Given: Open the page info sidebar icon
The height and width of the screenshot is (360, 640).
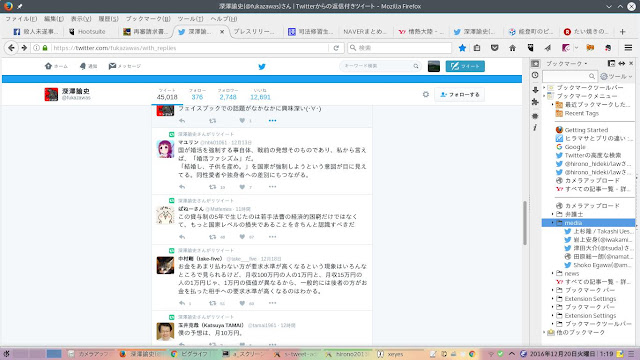Looking at the screenshot, I should tap(535, 128).
